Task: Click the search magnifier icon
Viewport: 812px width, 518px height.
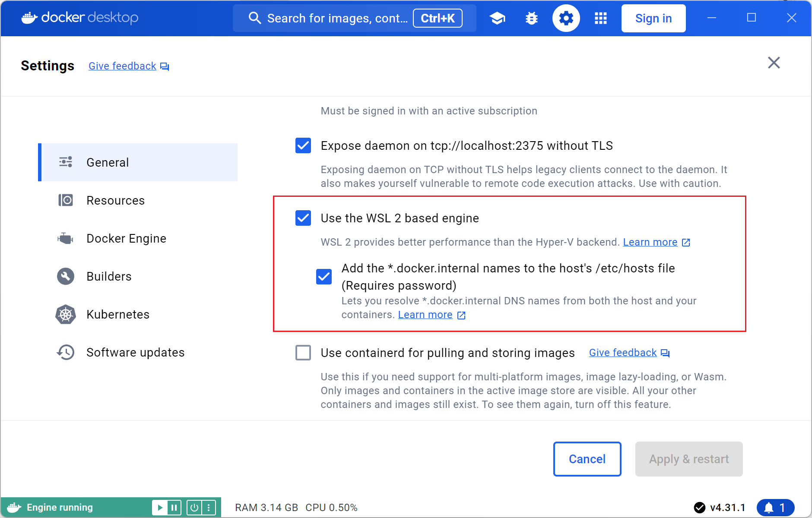Action: [x=255, y=18]
